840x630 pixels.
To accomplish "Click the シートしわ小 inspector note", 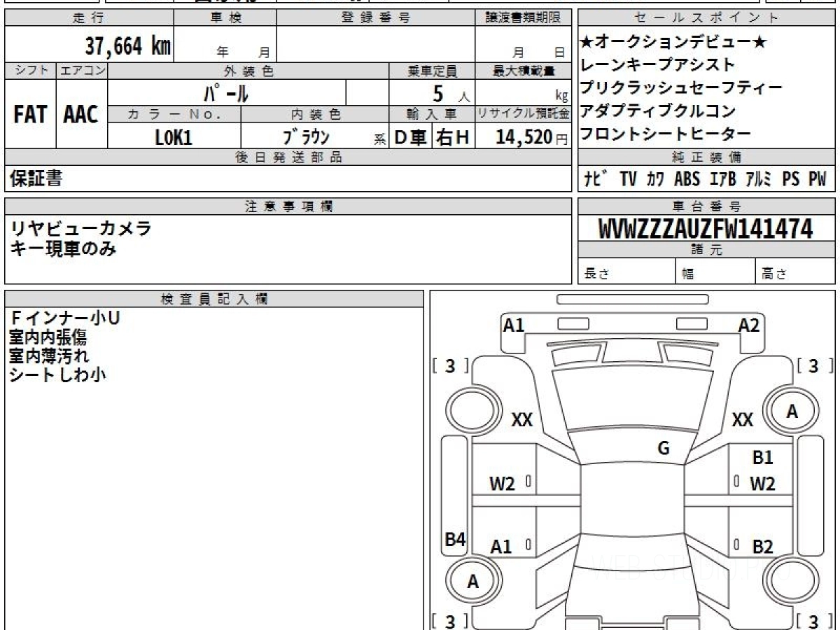I will [57, 374].
